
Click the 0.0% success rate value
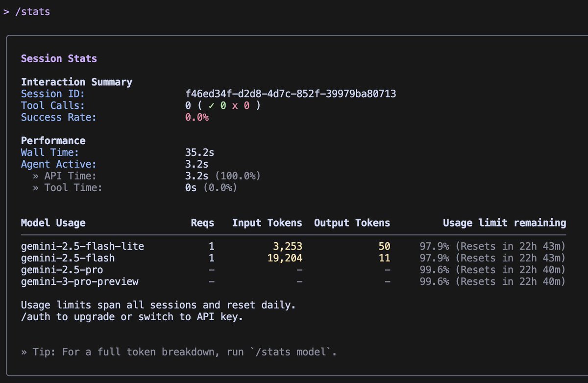pyautogui.click(x=197, y=117)
